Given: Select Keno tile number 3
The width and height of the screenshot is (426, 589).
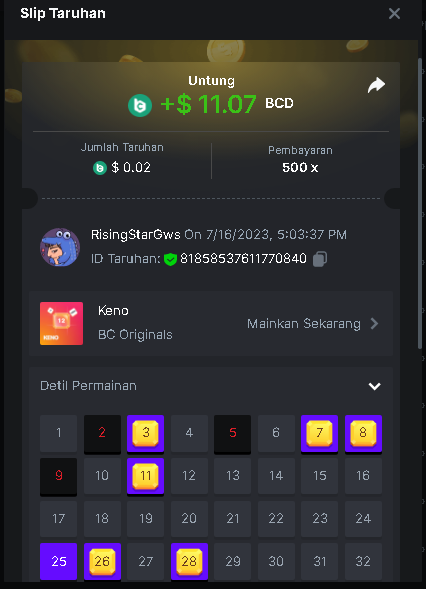Looking at the screenshot, I should click(145, 434).
